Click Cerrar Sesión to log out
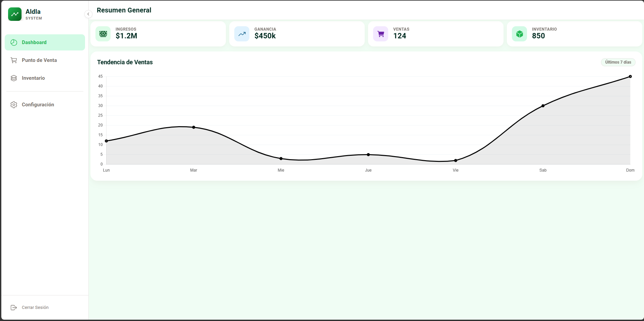This screenshot has height=321, width=644. click(35, 307)
